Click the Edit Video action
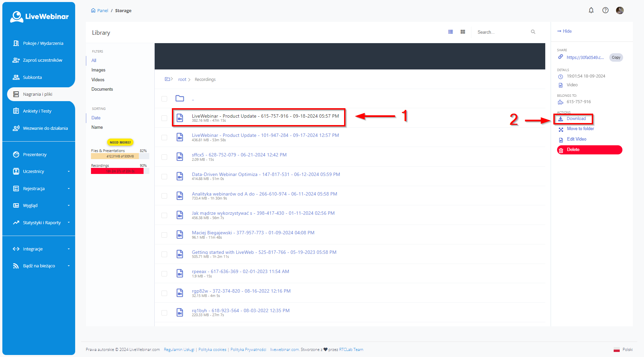This screenshot has height=357, width=644. click(x=576, y=139)
